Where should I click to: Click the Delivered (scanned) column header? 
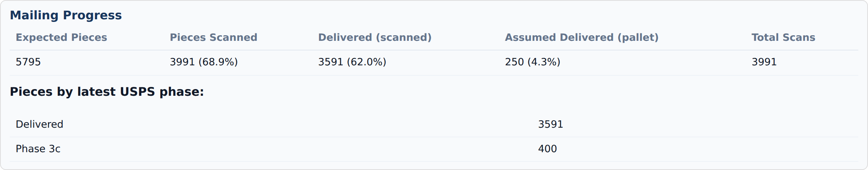point(375,37)
